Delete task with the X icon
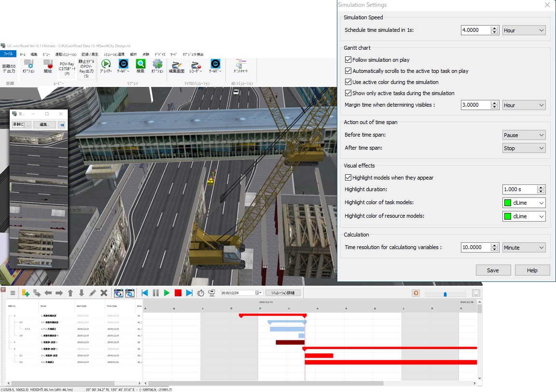This screenshot has width=556, height=392. click(x=104, y=293)
